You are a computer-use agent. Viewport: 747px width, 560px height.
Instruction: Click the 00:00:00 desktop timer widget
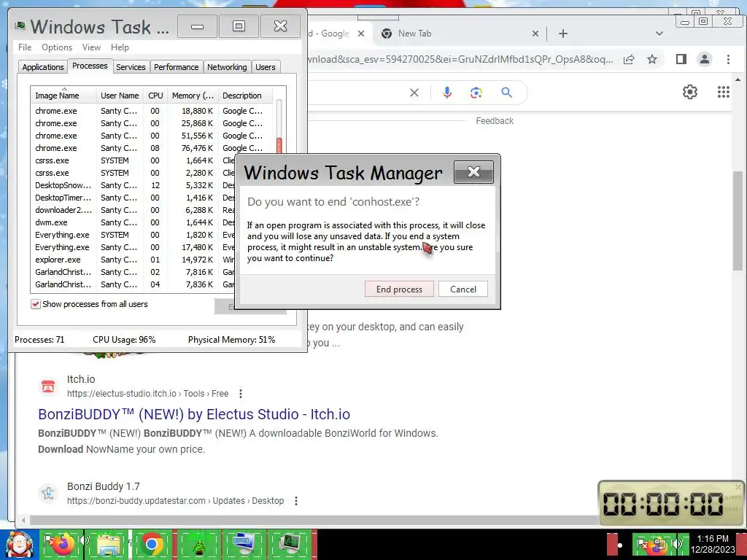[671, 503]
